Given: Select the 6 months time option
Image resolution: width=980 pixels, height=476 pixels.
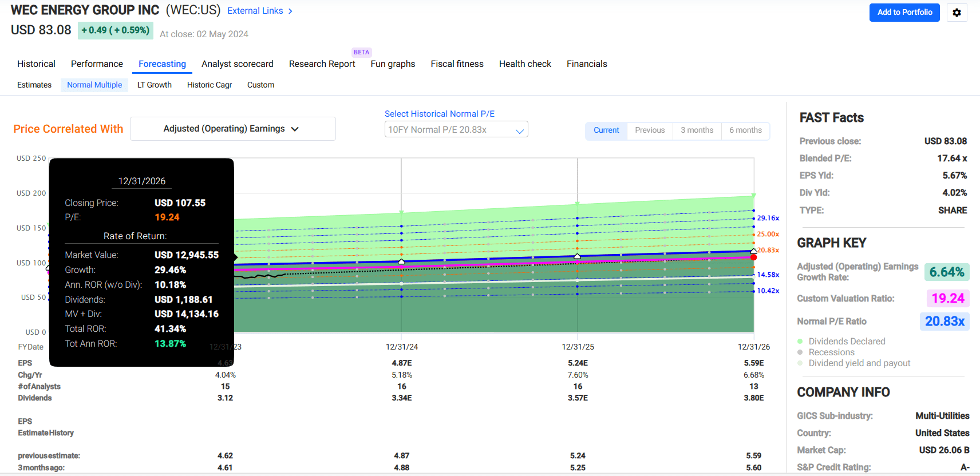Looking at the screenshot, I should tap(745, 130).
